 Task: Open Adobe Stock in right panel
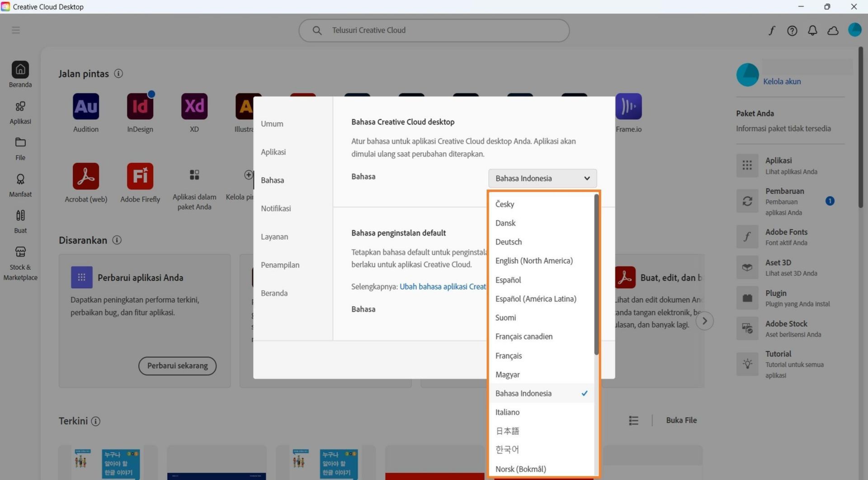tap(786, 328)
